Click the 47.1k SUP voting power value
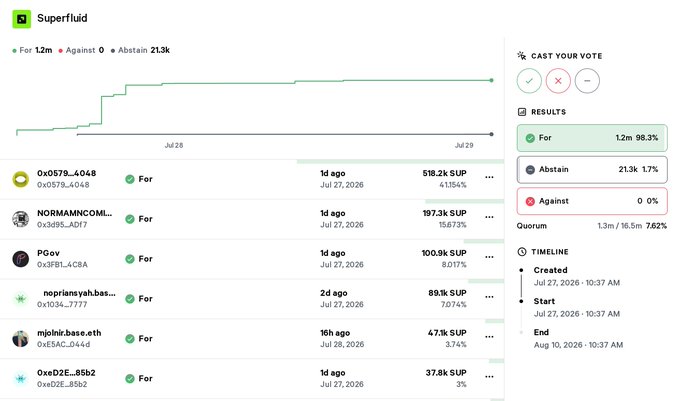The height and width of the screenshot is (401, 680). pyautogui.click(x=447, y=333)
